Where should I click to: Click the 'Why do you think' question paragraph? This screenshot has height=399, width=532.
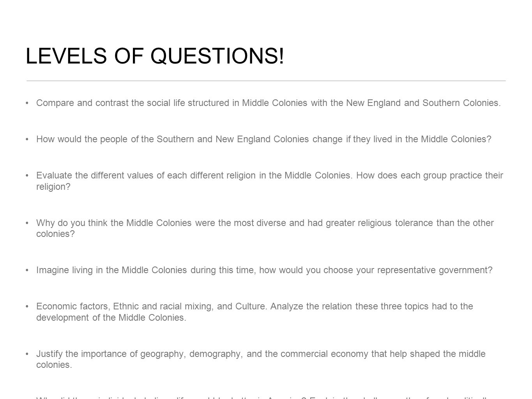pyautogui.click(x=265, y=228)
